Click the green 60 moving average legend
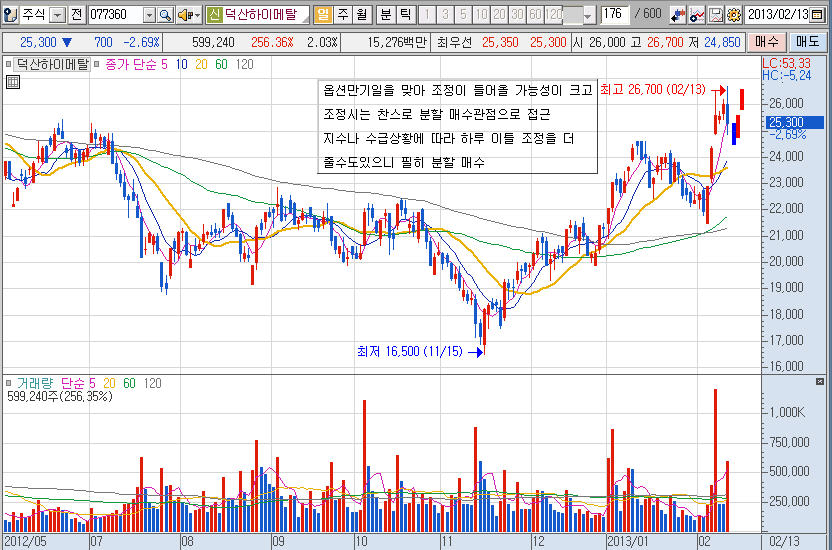The image size is (832, 550). [x=221, y=64]
